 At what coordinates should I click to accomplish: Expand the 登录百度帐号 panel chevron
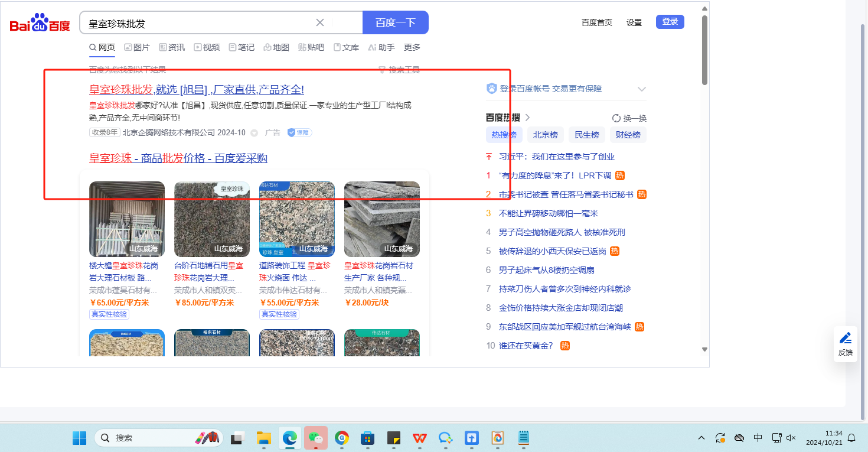[x=642, y=89]
